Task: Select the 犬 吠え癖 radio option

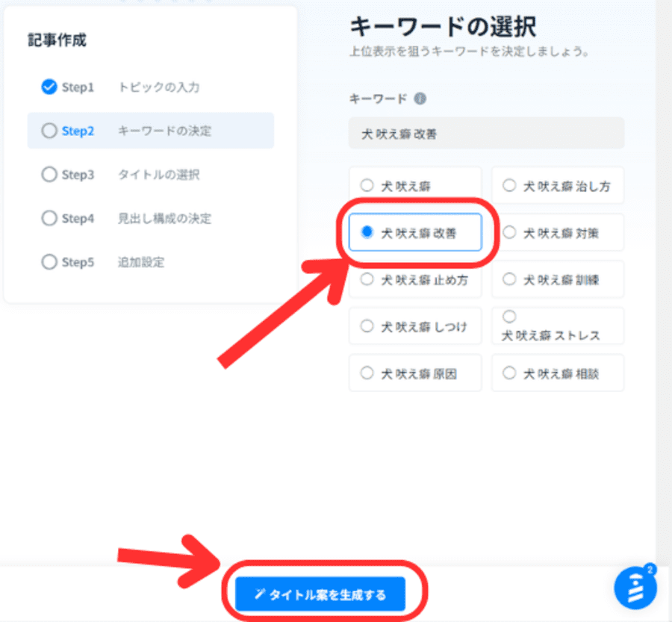Action: (x=367, y=185)
